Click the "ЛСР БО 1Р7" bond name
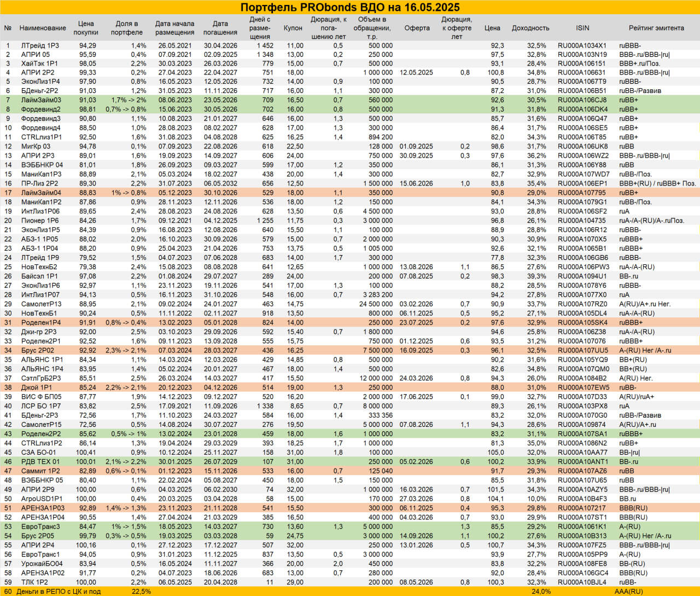The image size is (700, 596). tap(41, 406)
